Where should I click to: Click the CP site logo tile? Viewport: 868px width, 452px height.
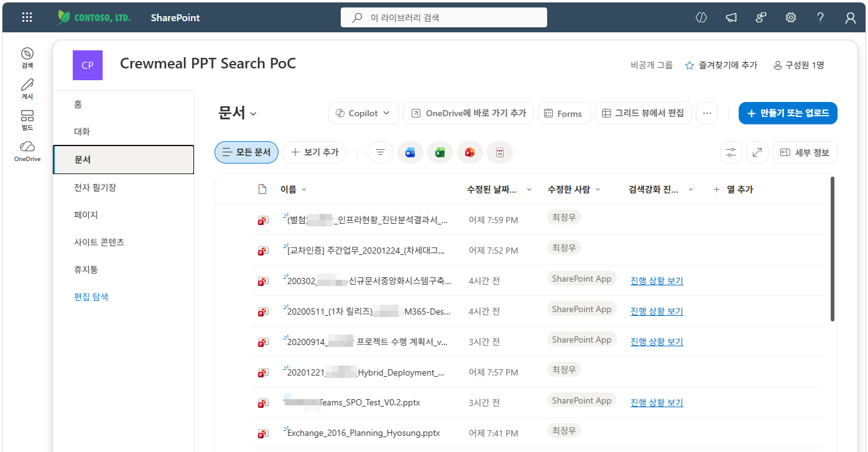tap(88, 65)
